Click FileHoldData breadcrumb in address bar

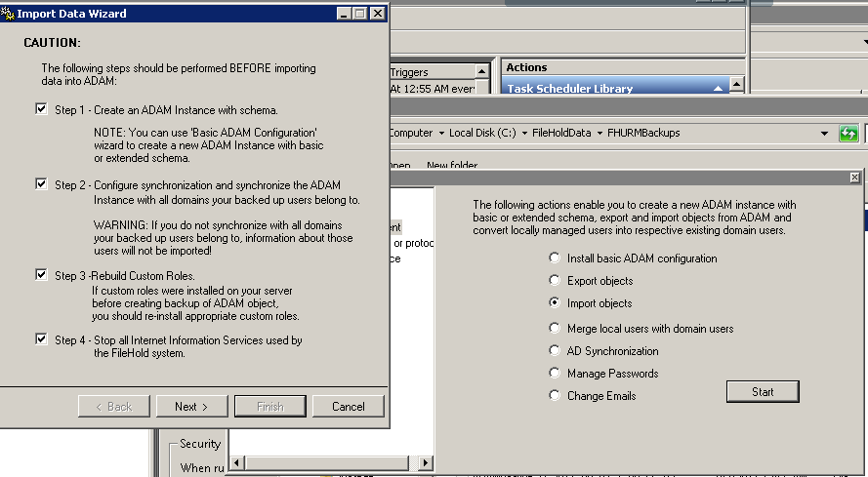click(x=561, y=133)
